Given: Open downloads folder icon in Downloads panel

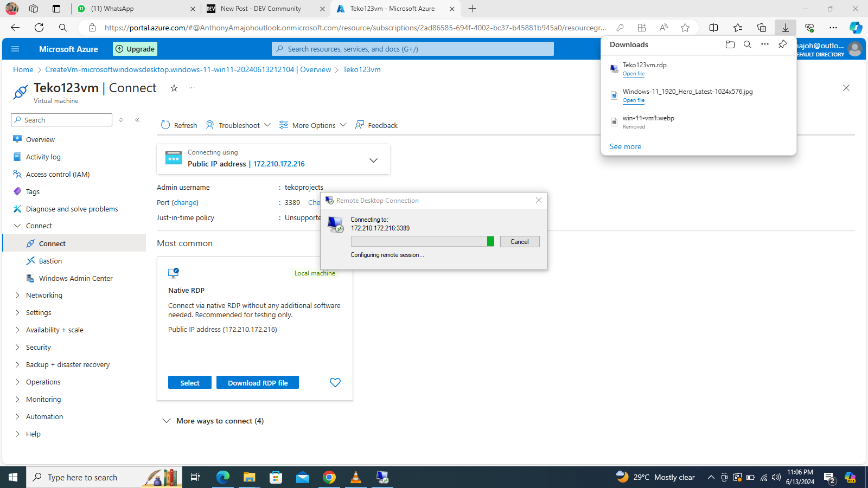Looking at the screenshot, I should click(730, 44).
